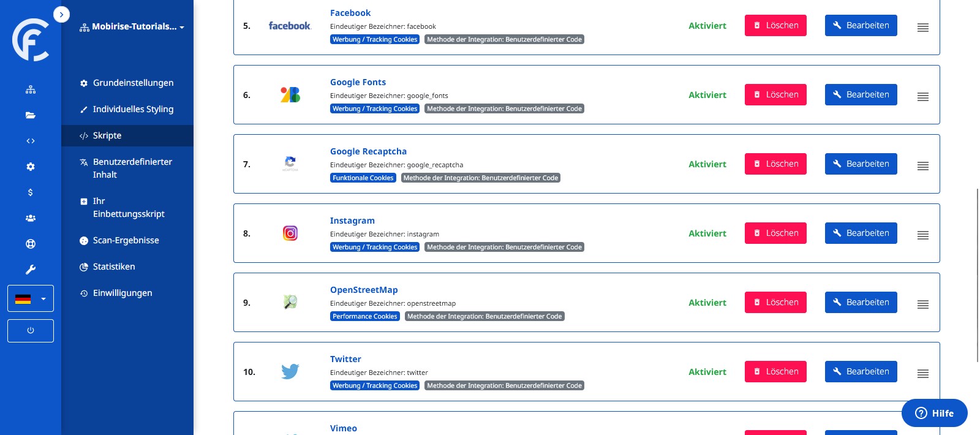Screen dimensions: 980x435
Task: Click the code brackets icon in rail
Action: (31, 141)
